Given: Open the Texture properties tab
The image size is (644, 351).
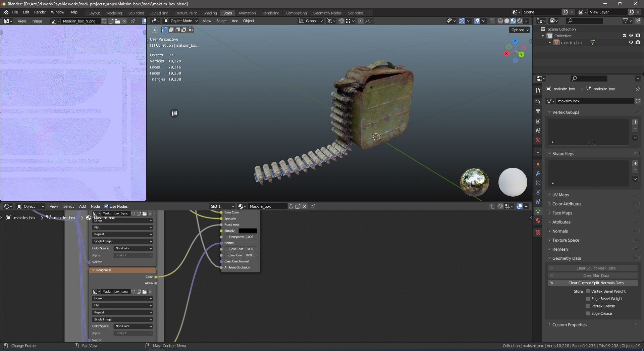Looking at the screenshot, I should (x=538, y=233).
